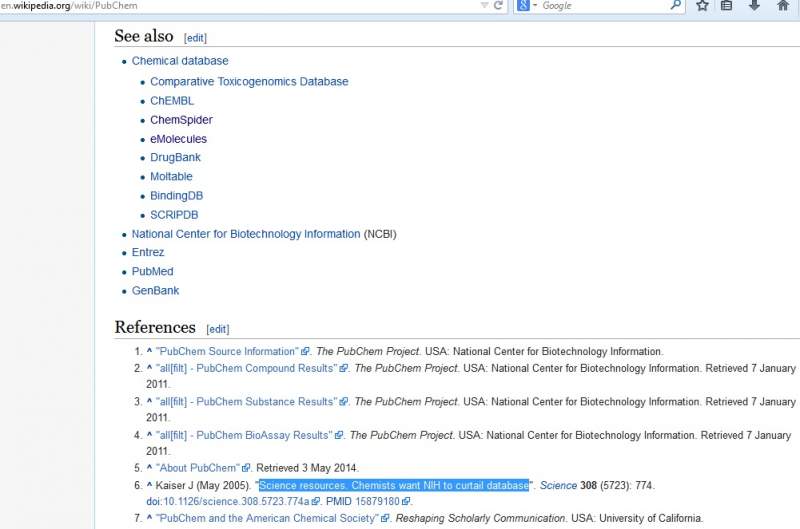Open "PubChem and the American Chemical Society" link
Screen dimensions: 800x529
click(x=268, y=518)
